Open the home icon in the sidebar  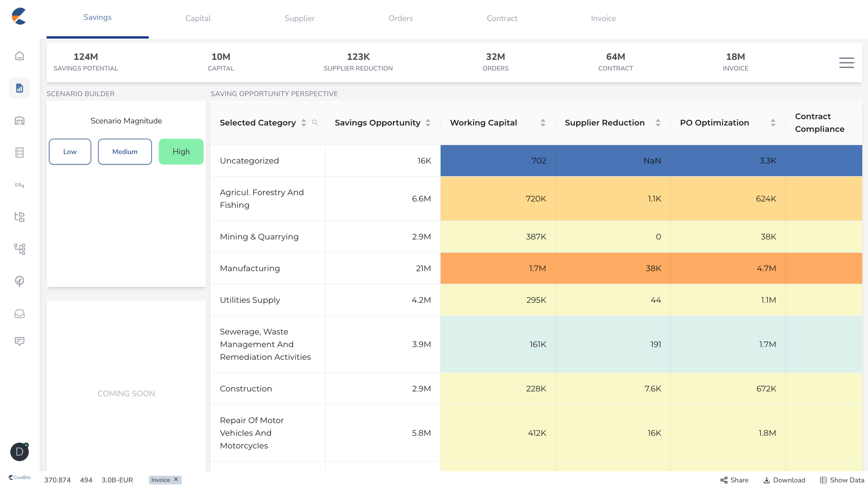pyautogui.click(x=20, y=56)
